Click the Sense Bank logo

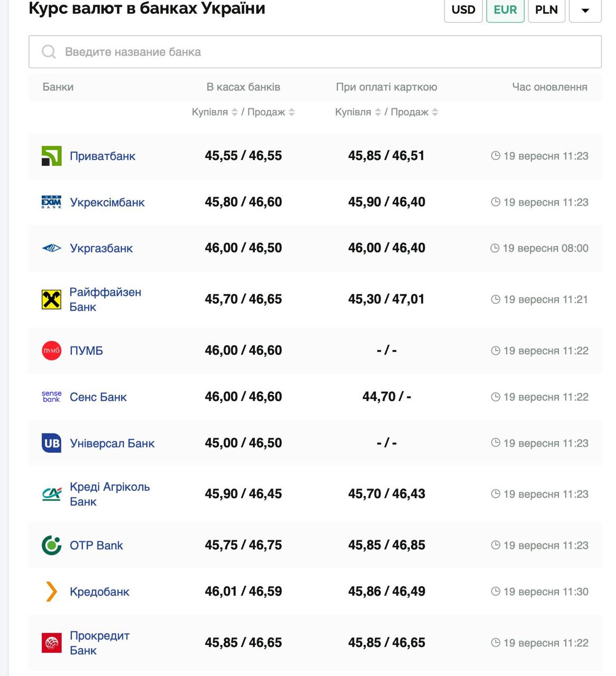[x=52, y=397]
